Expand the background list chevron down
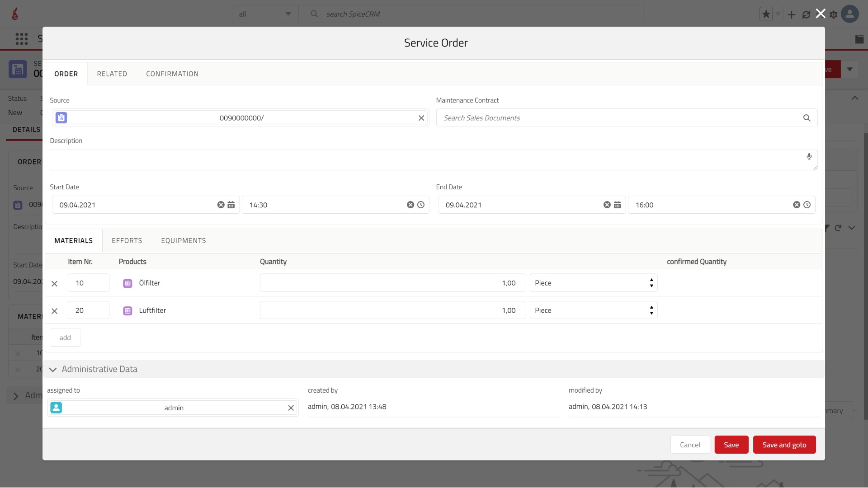 852,228
